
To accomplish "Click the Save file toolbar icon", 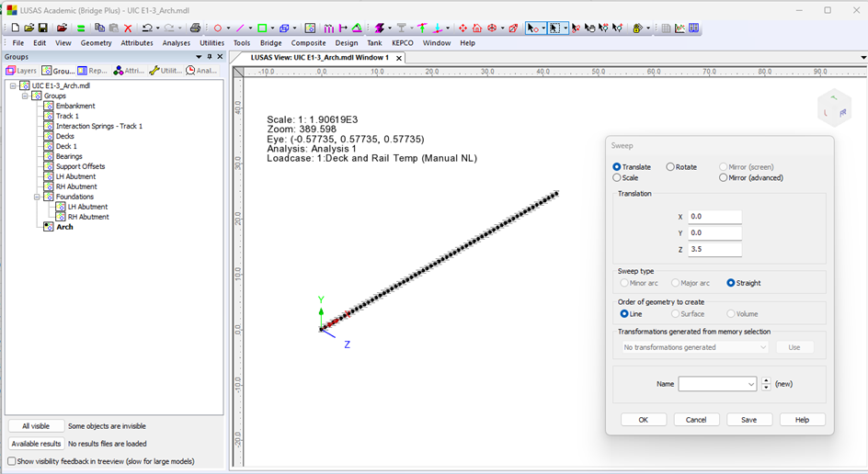I will (x=42, y=28).
